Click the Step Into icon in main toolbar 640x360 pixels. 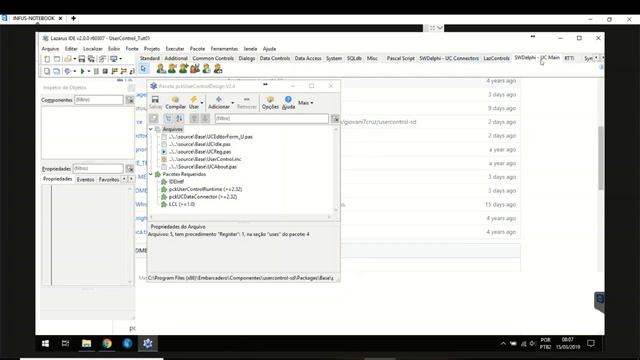coord(114,71)
